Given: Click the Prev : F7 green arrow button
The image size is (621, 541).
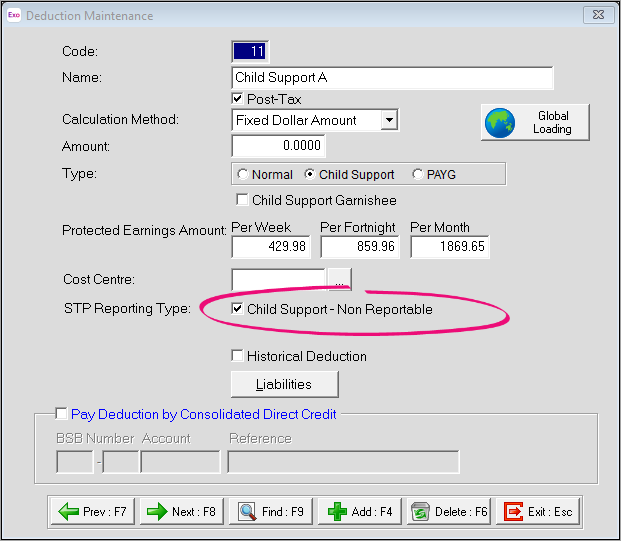Looking at the screenshot, I should (94, 511).
